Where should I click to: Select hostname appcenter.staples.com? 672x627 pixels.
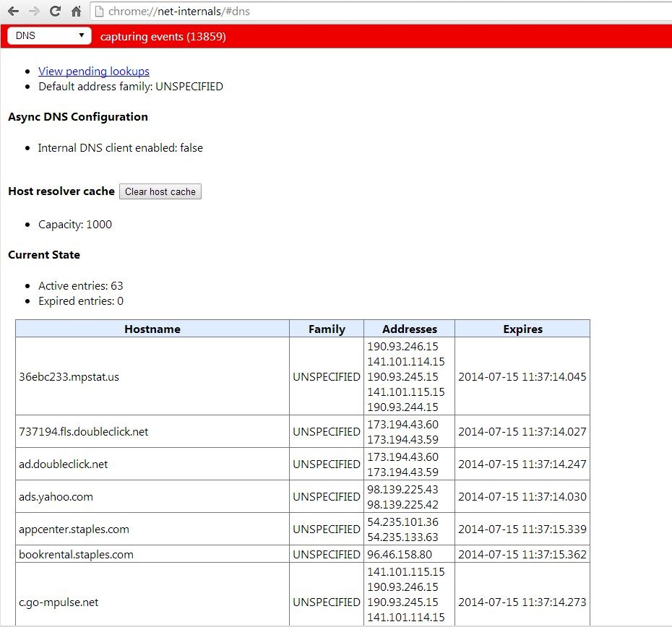[74, 529]
